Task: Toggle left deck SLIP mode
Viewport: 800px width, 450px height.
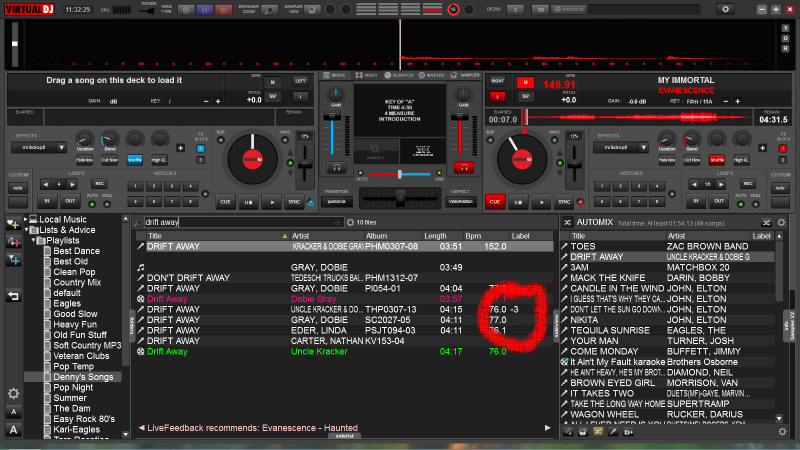Action: point(221,140)
